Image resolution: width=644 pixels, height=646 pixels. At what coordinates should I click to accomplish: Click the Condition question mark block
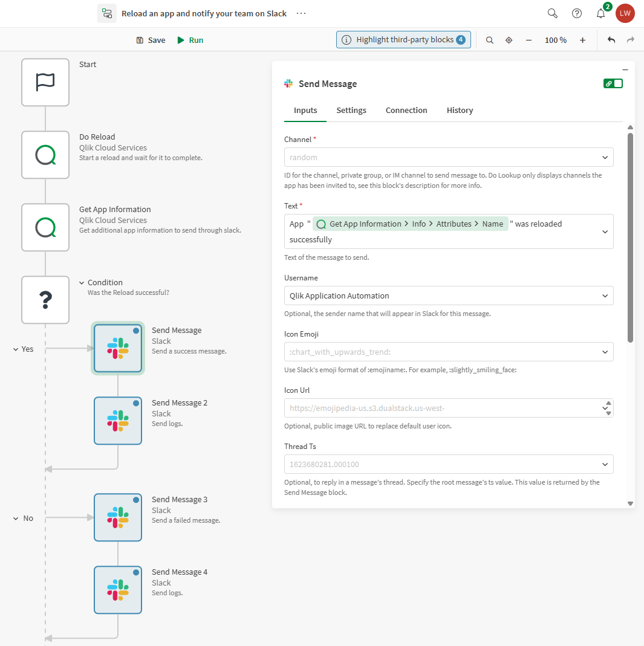(45, 300)
